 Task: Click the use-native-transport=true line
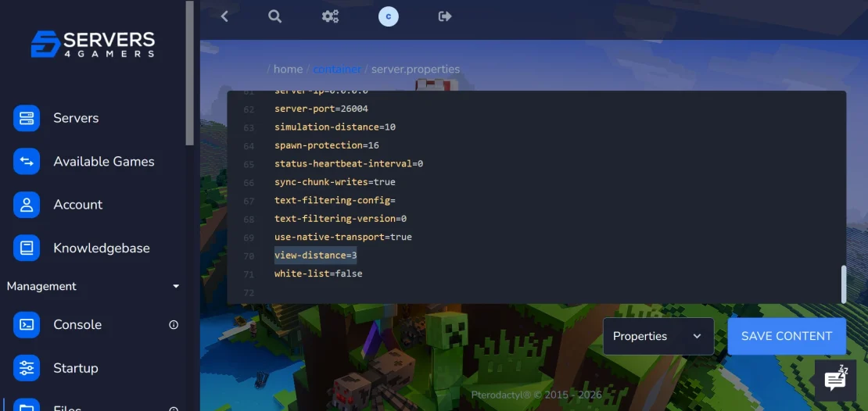343,237
